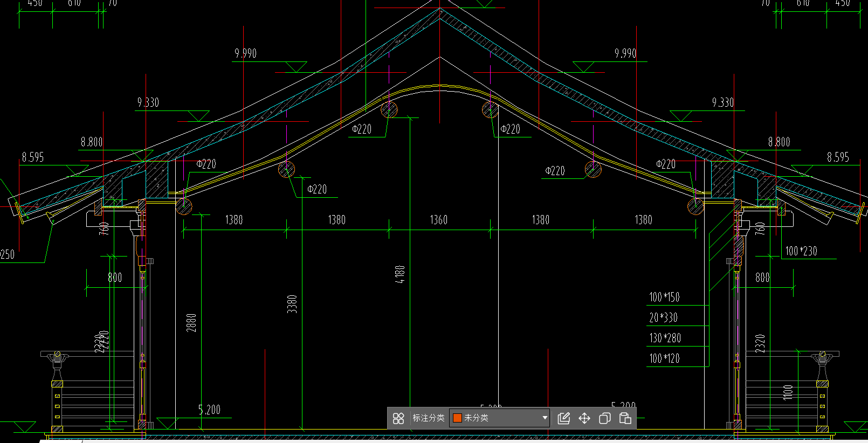Click the left-side 8.595 eave elevation label
This screenshot has width=868, height=443.
click(33, 157)
